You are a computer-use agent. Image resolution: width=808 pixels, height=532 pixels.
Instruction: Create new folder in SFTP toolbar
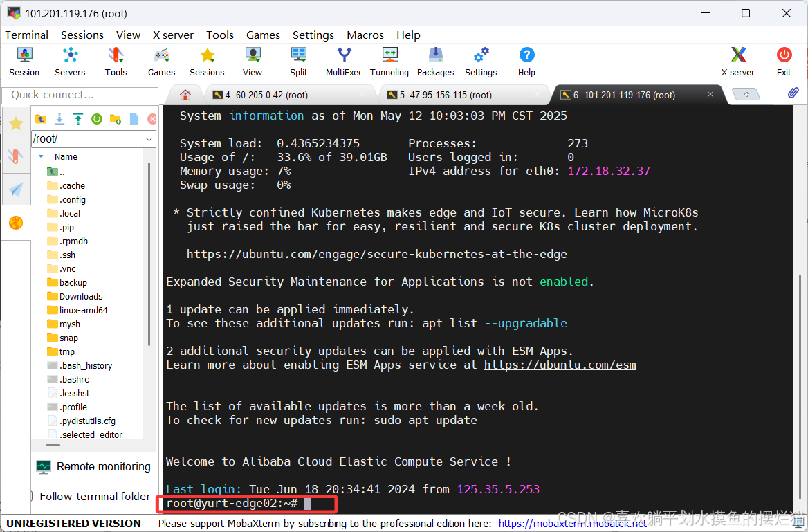tap(116, 119)
